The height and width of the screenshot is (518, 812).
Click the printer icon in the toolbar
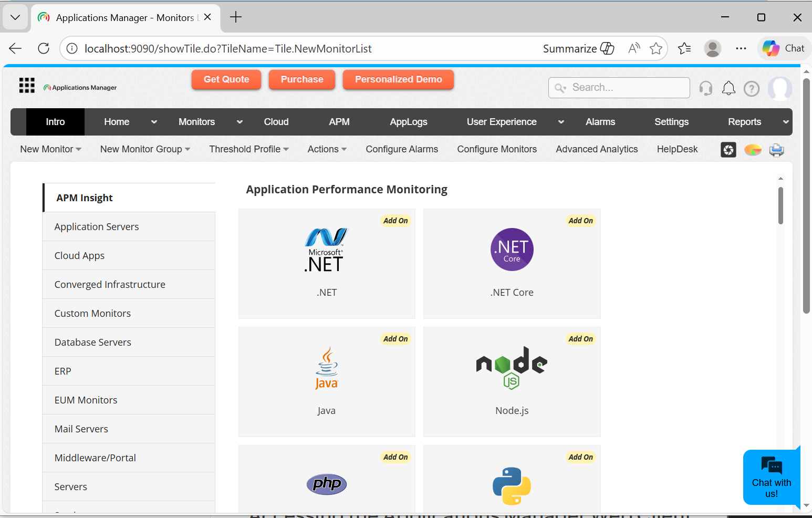(x=776, y=150)
